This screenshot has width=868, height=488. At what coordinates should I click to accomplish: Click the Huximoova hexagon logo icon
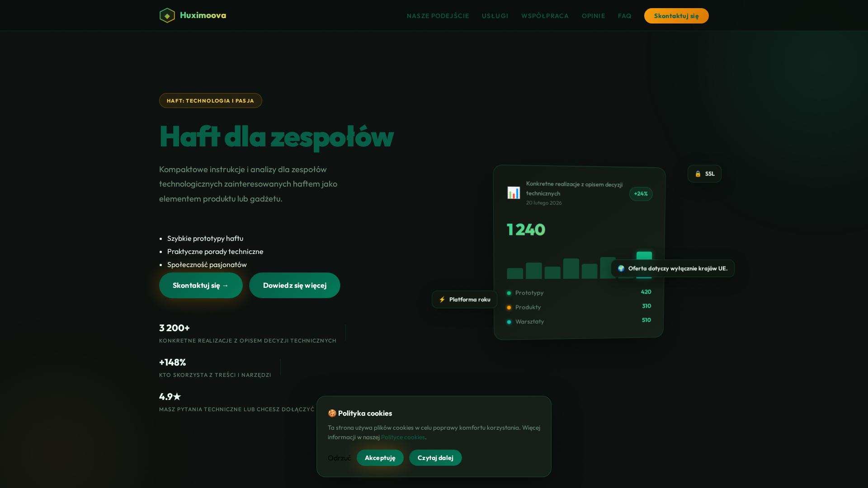[167, 15]
